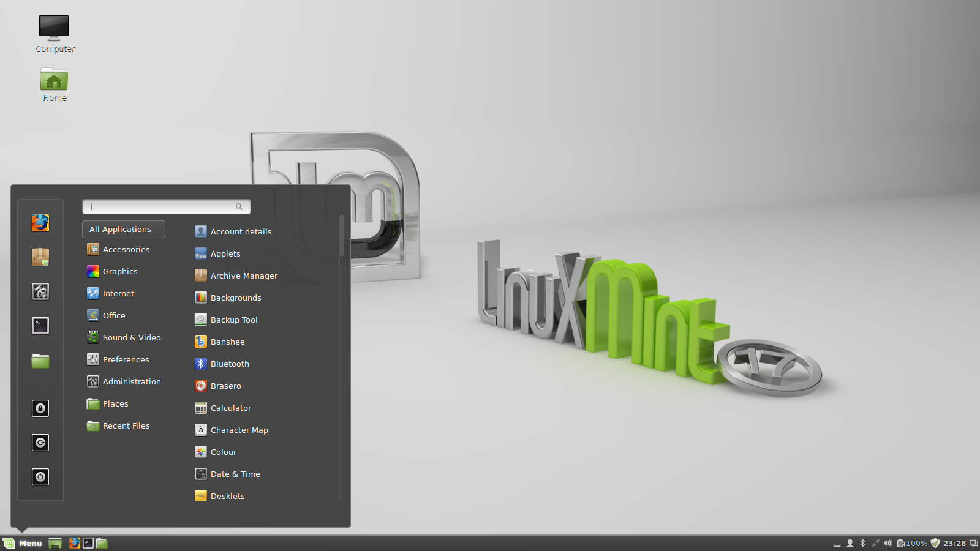Viewport: 980px width, 551px height.
Task: Click the Home folder desktop icon
Action: click(54, 84)
